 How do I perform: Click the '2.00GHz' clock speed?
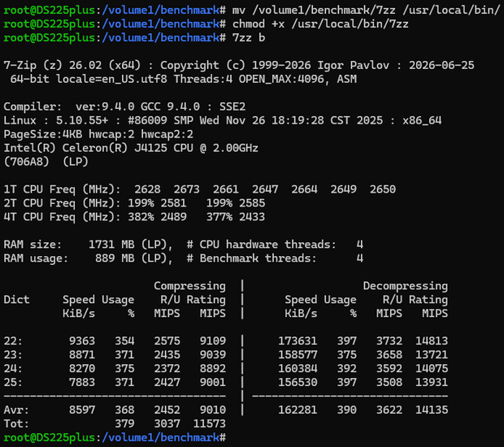point(235,148)
